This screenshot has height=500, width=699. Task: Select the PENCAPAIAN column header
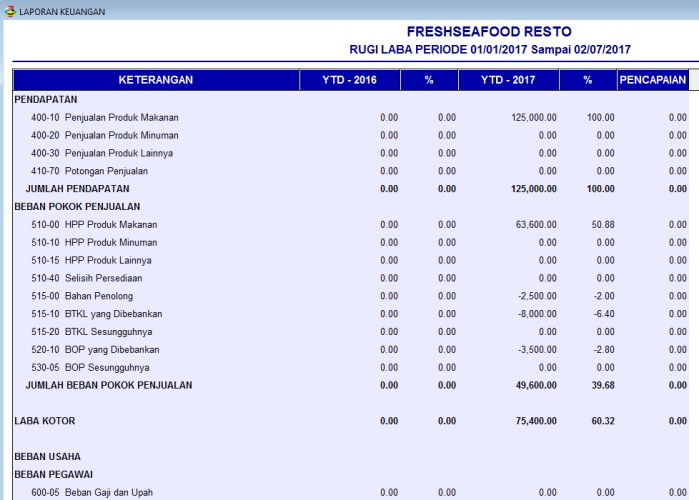point(653,80)
